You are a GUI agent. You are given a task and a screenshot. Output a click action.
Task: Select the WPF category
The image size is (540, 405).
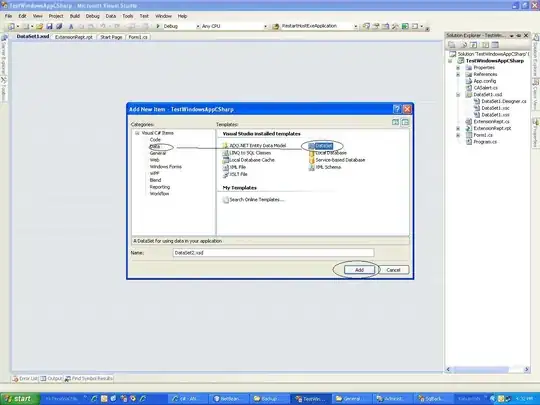pyautogui.click(x=154, y=173)
